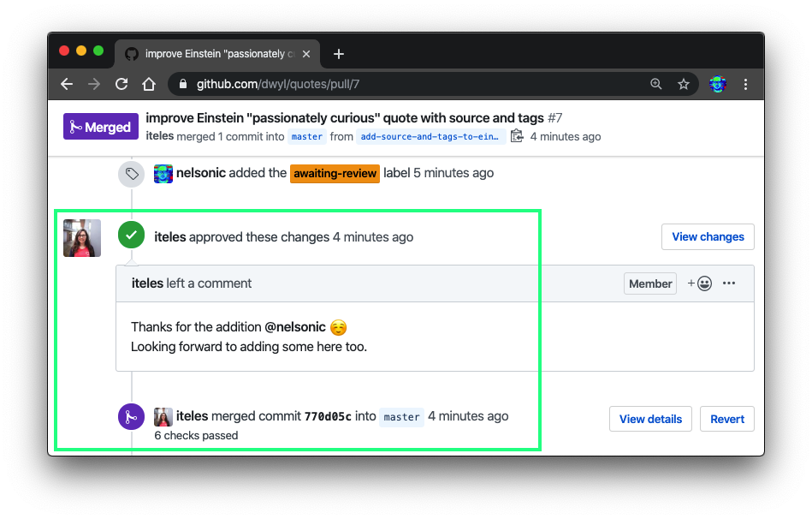This screenshot has width=812, height=519.
Task: Click the View changes button
Action: 708,236
